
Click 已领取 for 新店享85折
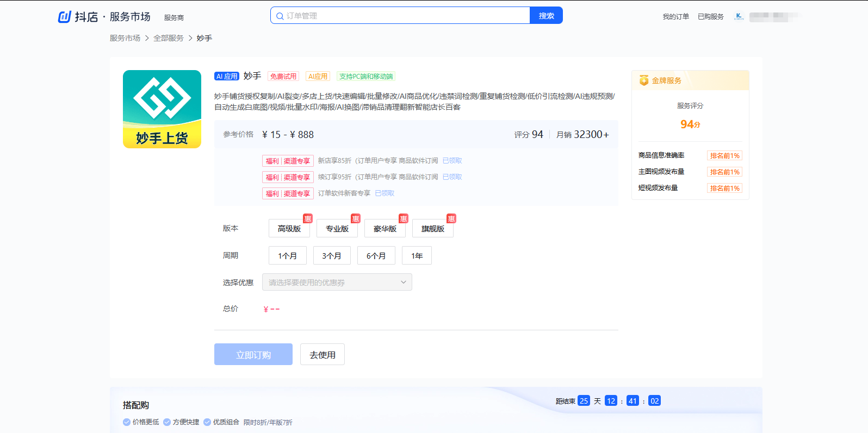pyautogui.click(x=452, y=161)
